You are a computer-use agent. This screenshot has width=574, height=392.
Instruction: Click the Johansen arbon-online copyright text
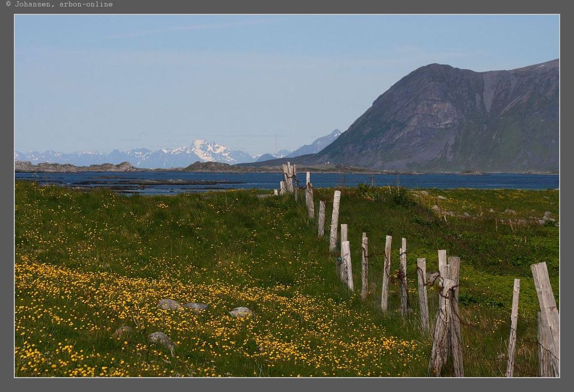59,4
